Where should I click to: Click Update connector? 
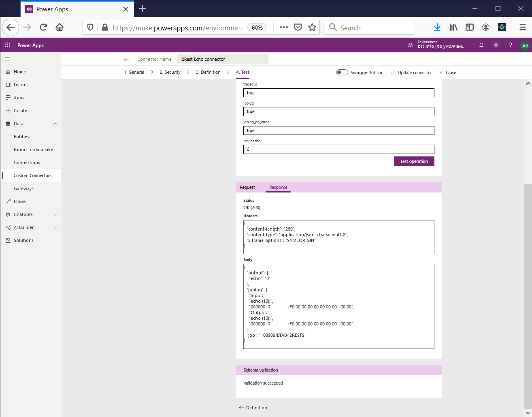pos(411,73)
